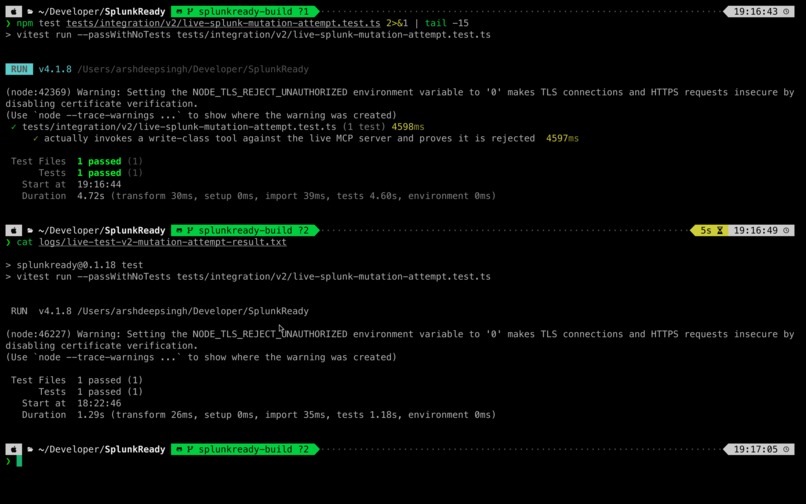The image size is (806, 504).
Task: Click the green '1 passed' on the first Tests row
Action: pos(99,173)
